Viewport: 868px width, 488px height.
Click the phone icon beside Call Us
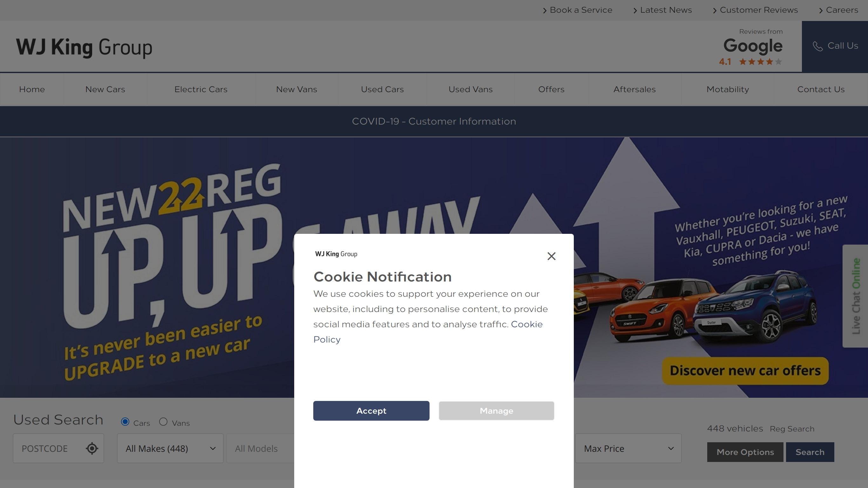click(x=817, y=46)
